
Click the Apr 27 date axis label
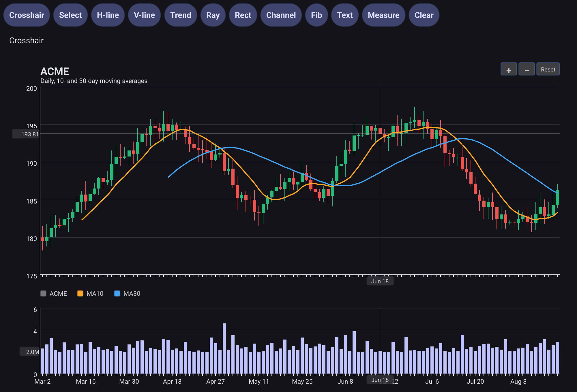(x=216, y=381)
